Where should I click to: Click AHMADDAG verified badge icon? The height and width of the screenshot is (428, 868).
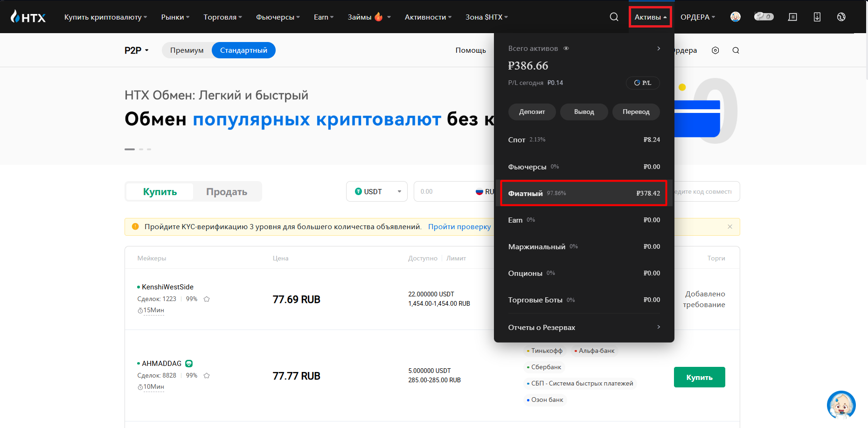(x=189, y=364)
